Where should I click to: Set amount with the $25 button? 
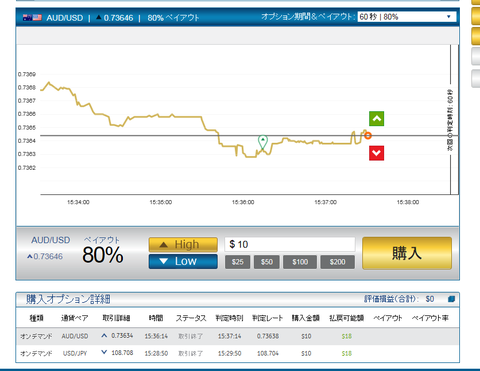pyautogui.click(x=237, y=262)
